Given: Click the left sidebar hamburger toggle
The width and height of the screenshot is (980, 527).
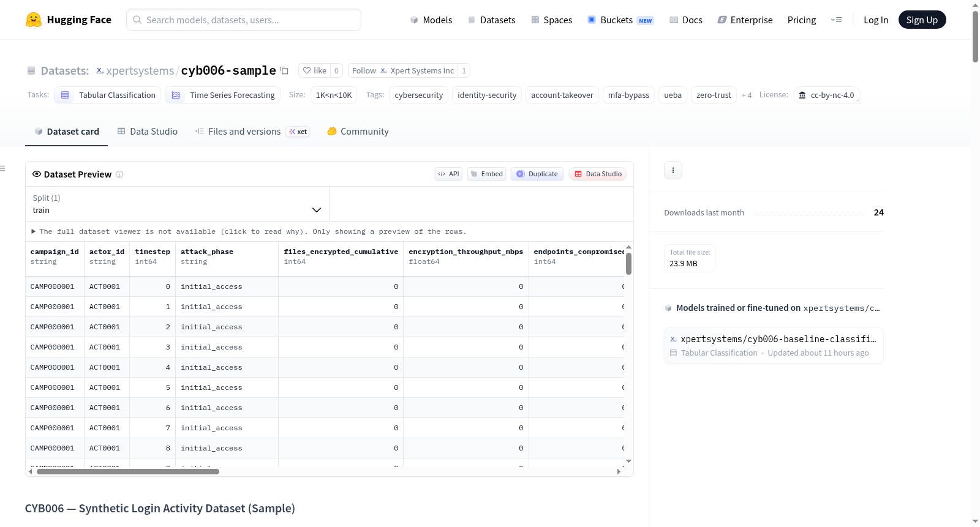Looking at the screenshot, I should (2, 168).
